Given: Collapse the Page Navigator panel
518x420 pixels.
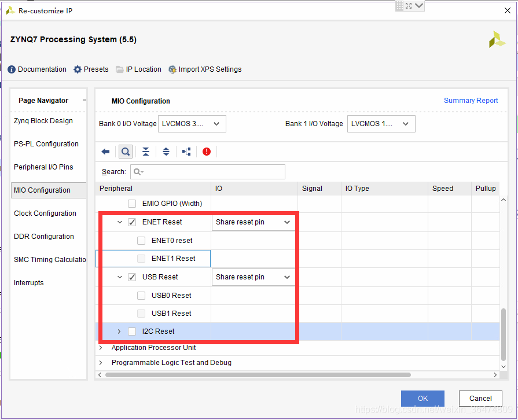Looking at the screenshot, I should pyautogui.click(x=85, y=101).
